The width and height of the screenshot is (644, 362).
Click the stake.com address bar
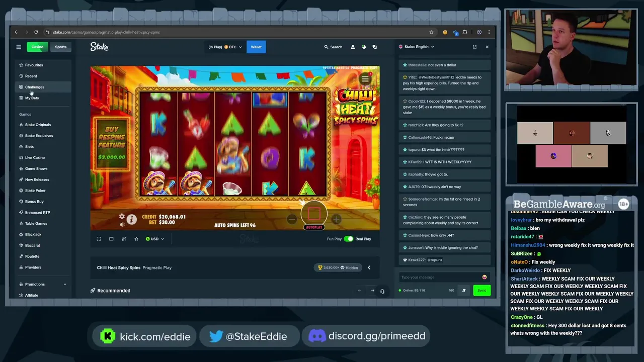pyautogui.click(x=239, y=32)
